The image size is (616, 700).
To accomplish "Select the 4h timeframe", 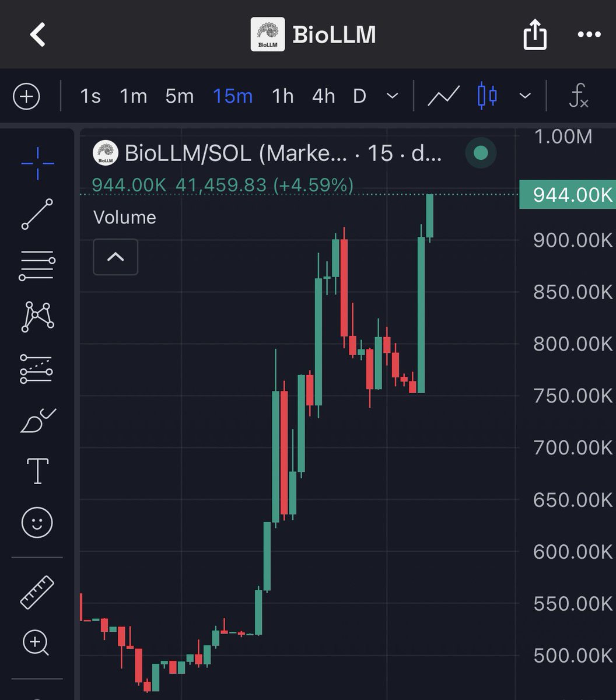I will [323, 96].
